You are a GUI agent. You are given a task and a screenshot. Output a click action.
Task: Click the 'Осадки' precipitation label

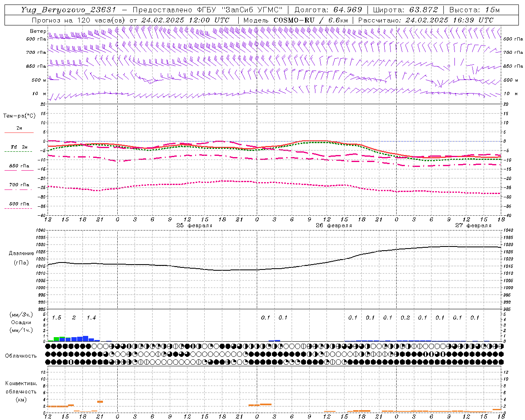tap(21, 322)
